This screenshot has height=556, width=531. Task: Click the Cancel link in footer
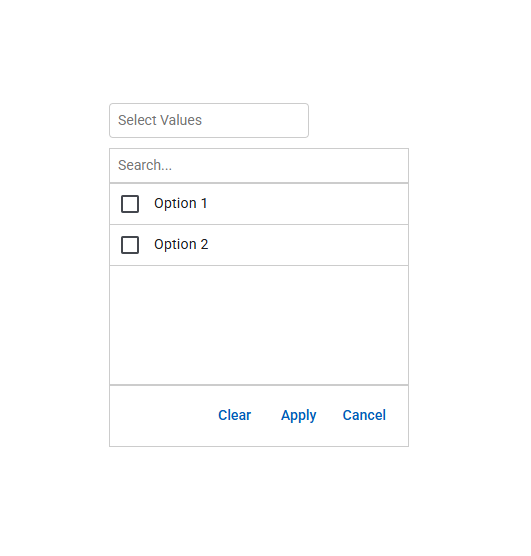coord(364,415)
